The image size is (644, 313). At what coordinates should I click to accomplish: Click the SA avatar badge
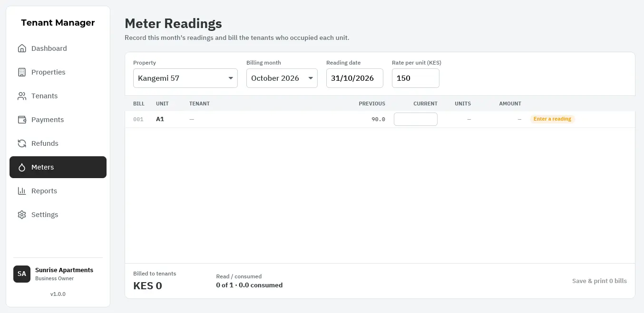coord(22,274)
